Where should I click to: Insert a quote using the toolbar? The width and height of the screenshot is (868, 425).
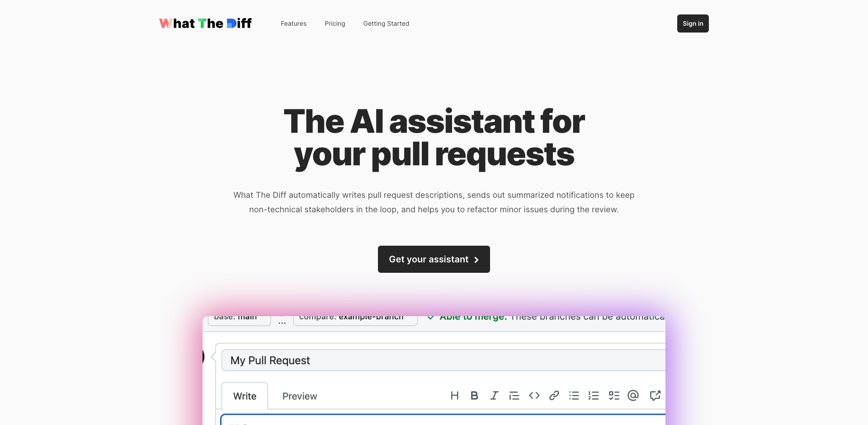pos(514,396)
